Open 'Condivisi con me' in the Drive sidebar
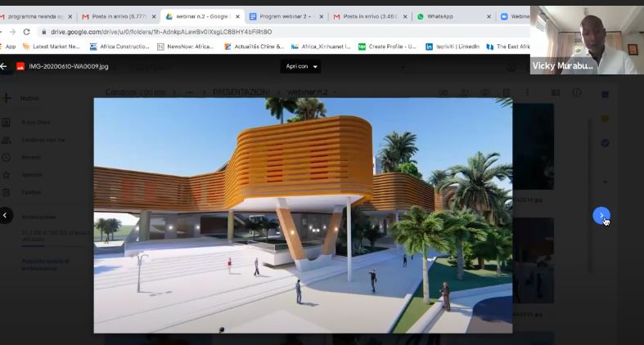Screen dimensions: 644x345 click(34, 140)
